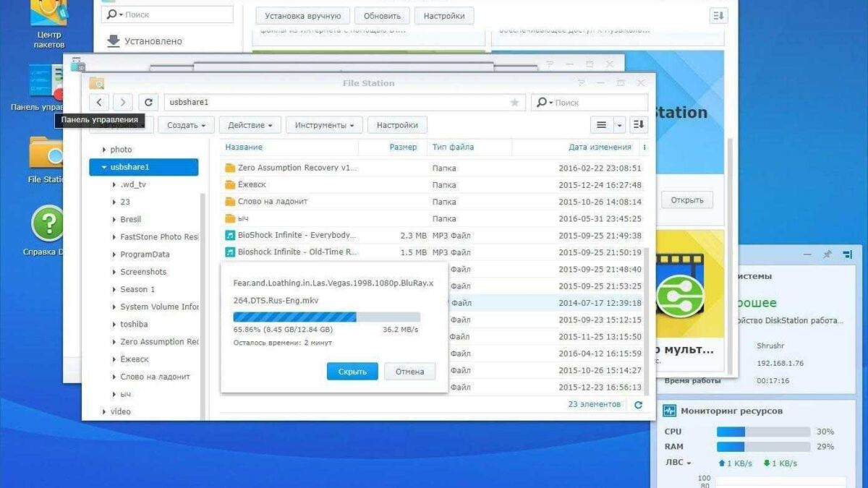Open the Действие dropdown
This screenshot has height=488, width=868.
[x=250, y=125]
